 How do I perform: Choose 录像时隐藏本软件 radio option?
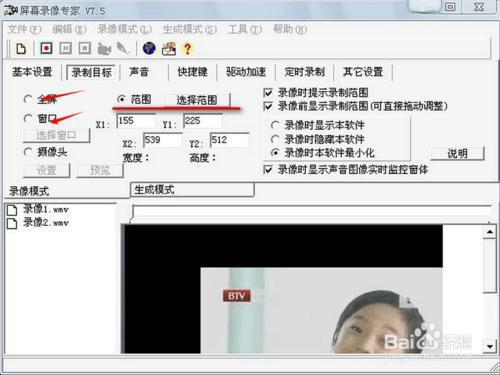pos(275,139)
